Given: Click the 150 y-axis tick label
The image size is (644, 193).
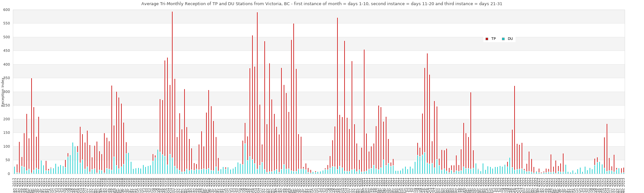Looking at the screenshot, I should (x=7, y=133).
